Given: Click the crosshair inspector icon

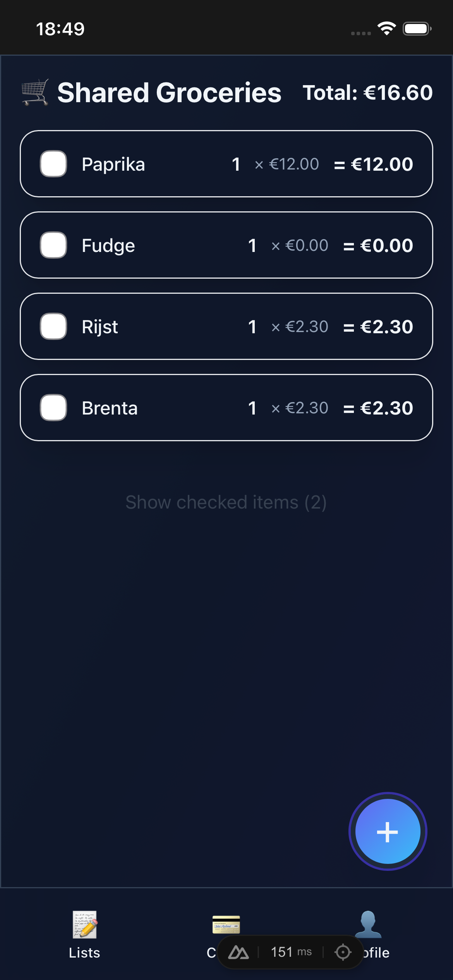Looking at the screenshot, I should tap(343, 953).
